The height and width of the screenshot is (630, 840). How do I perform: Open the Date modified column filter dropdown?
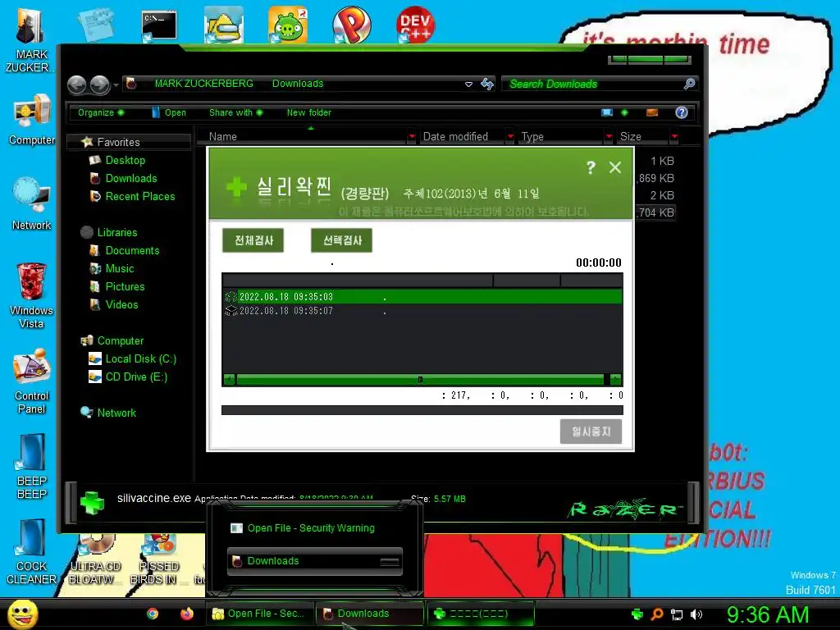click(510, 137)
